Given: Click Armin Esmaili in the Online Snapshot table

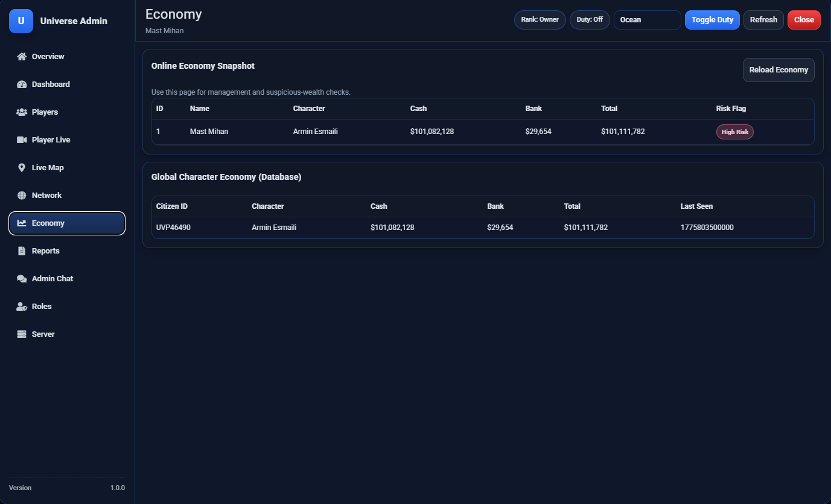Looking at the screenshot, I should [x=316, y=132].
